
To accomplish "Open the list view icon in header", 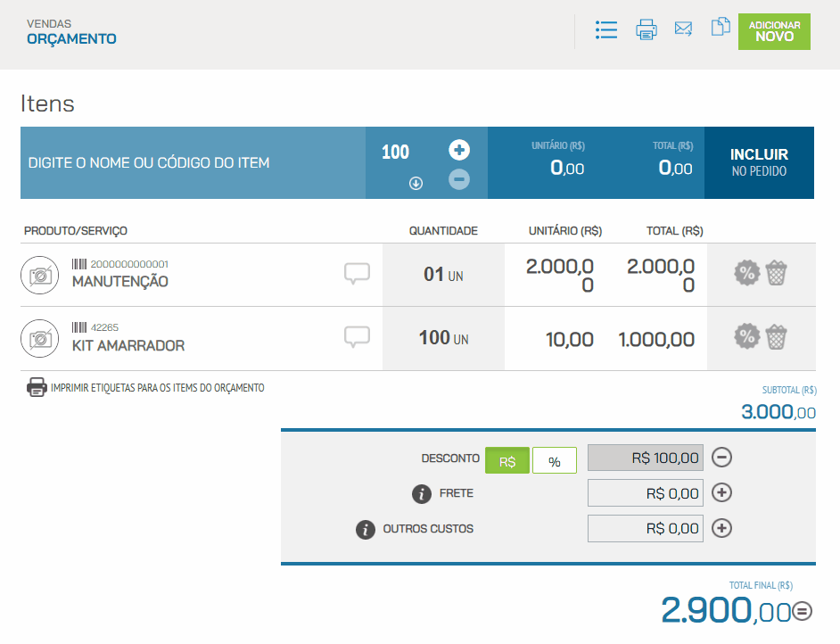I will [606, 30].
